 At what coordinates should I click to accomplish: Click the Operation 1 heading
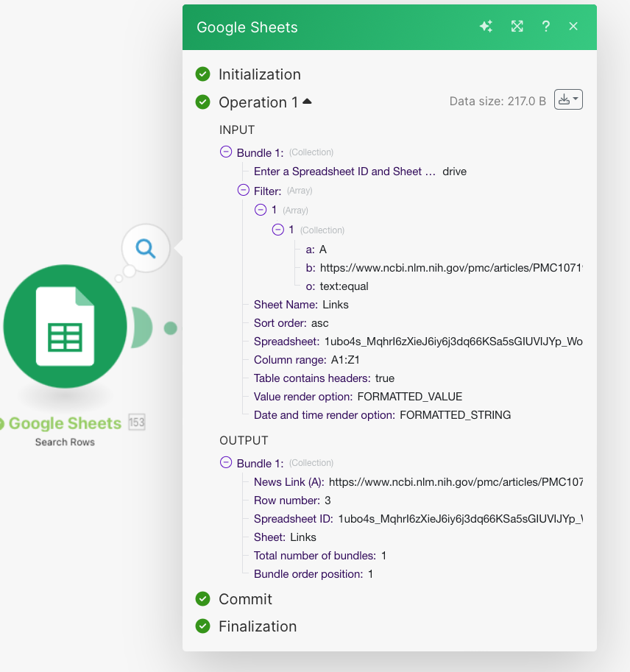[258, 102]
